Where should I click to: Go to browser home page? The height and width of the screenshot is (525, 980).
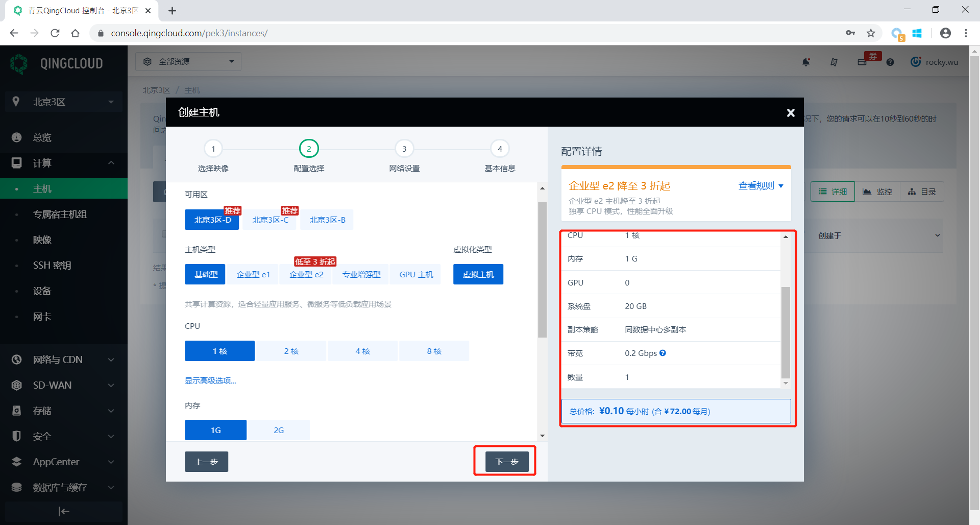pyautogui.click(x=75, y=33)
